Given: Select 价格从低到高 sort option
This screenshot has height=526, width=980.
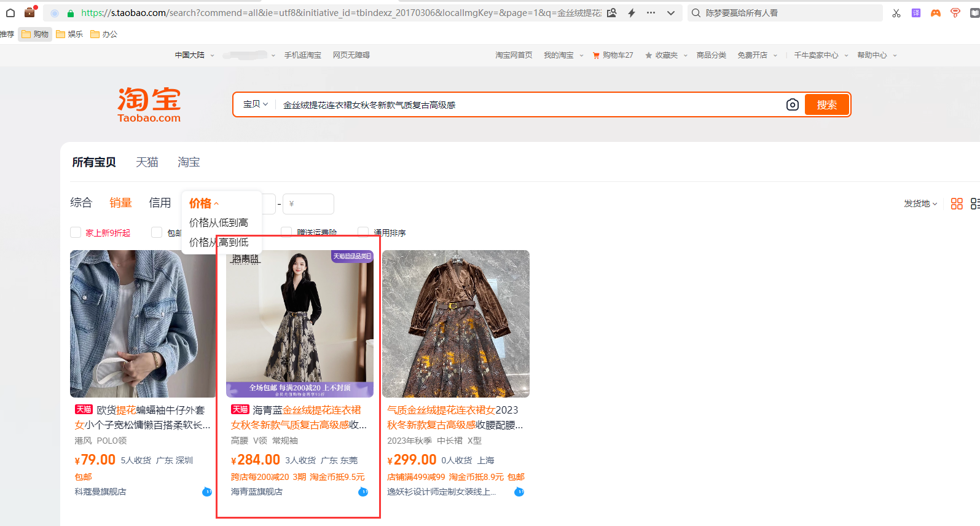Looking at the screenshot, I should click(x=219, y=222).
